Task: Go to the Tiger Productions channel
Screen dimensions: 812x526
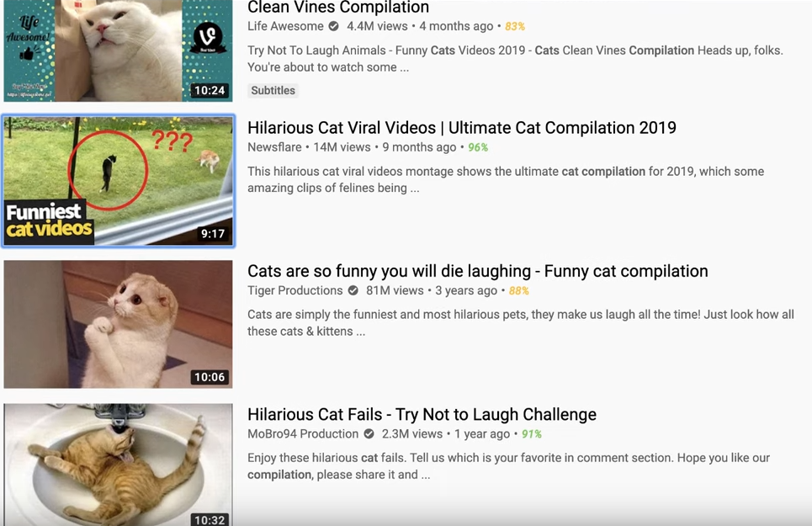Action: (295, 290)
